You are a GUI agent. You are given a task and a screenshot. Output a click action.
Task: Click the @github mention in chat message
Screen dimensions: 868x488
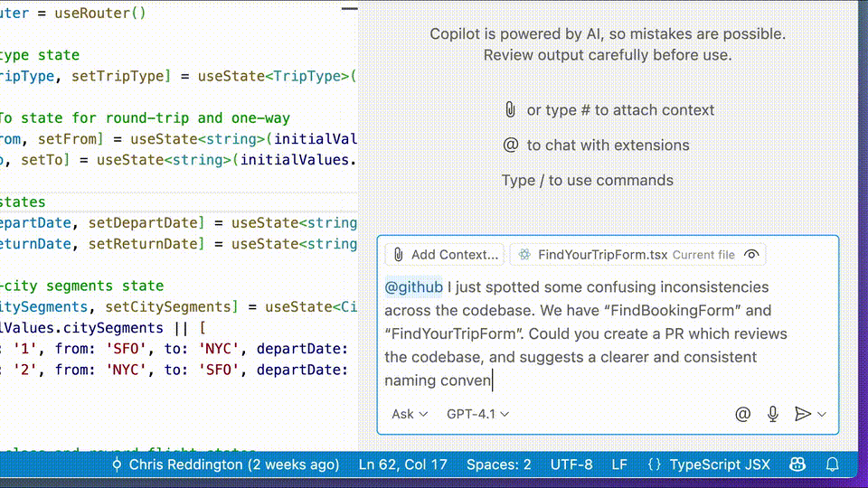[413, 287]
